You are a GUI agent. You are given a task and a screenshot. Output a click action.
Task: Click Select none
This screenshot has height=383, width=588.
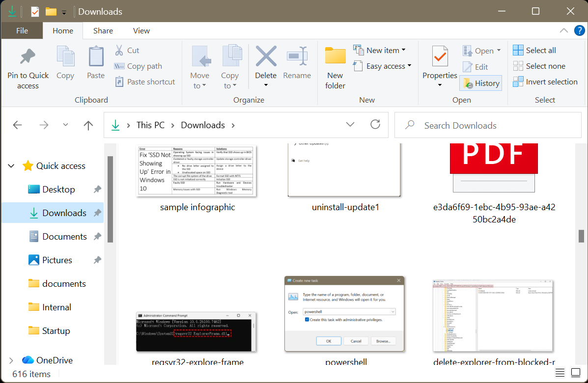pyautogui.click(x=539, y=66)
